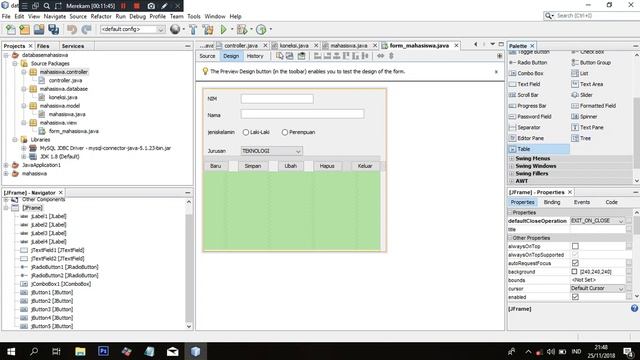This screenshot has width=640, height=360.
Task: Take a screenshot with recorder camera icon
Action: tap(151, 6)
